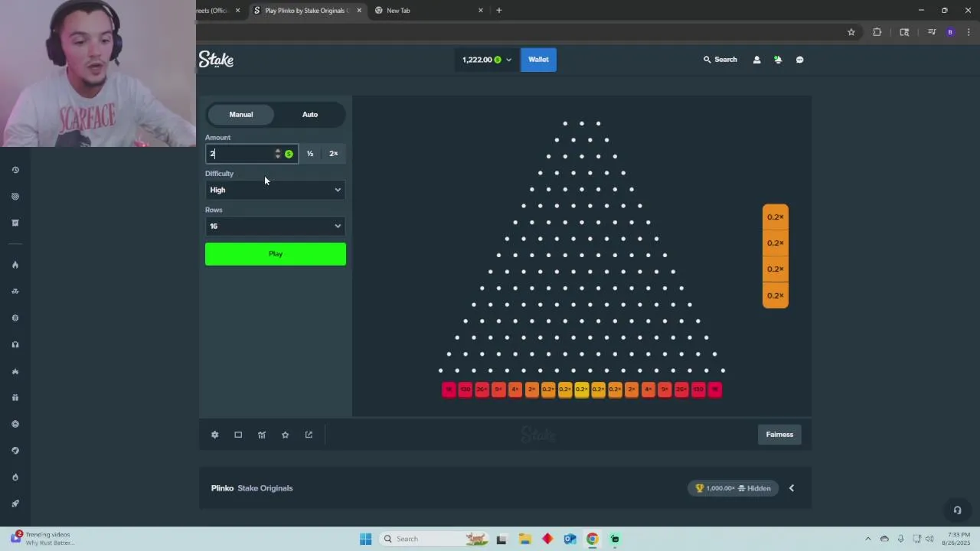Open Chrome three-dot menu
Screen dimensions: 980x551
969,32
